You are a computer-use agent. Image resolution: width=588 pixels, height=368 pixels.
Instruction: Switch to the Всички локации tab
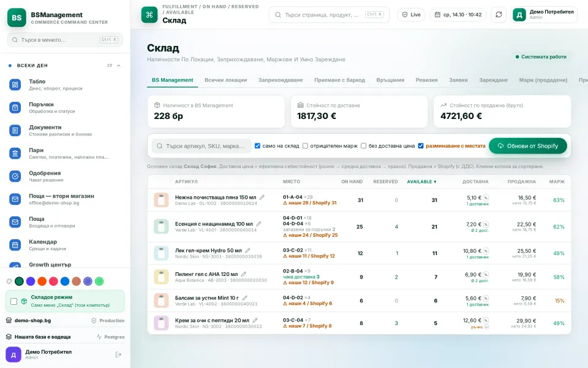coord(226,80)
